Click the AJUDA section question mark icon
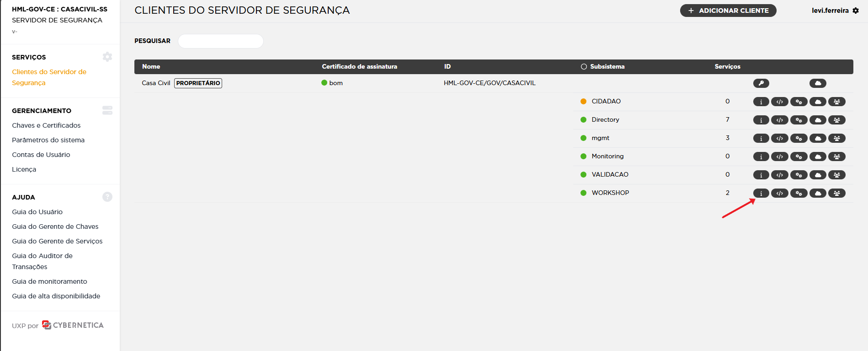 (107, 197)
